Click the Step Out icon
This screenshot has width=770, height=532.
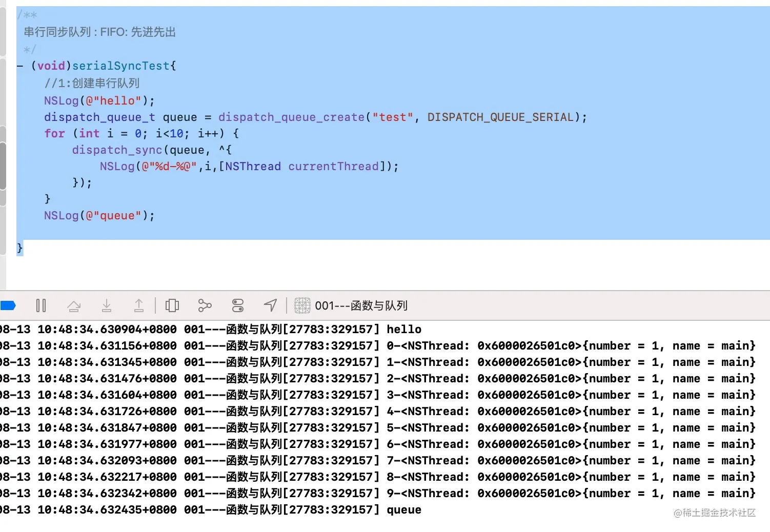pyautogui.click(x=139, y=305)
